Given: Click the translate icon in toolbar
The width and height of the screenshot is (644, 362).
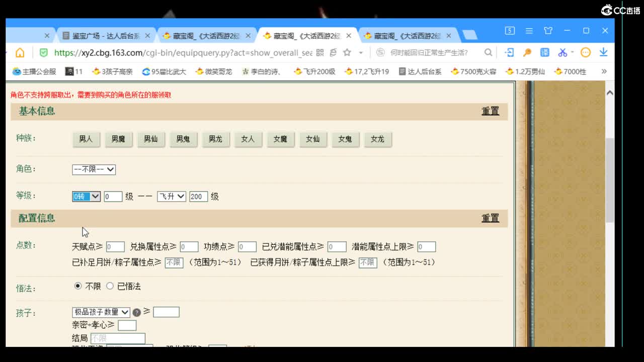Looking at the screenshot, I should point(545,52).
